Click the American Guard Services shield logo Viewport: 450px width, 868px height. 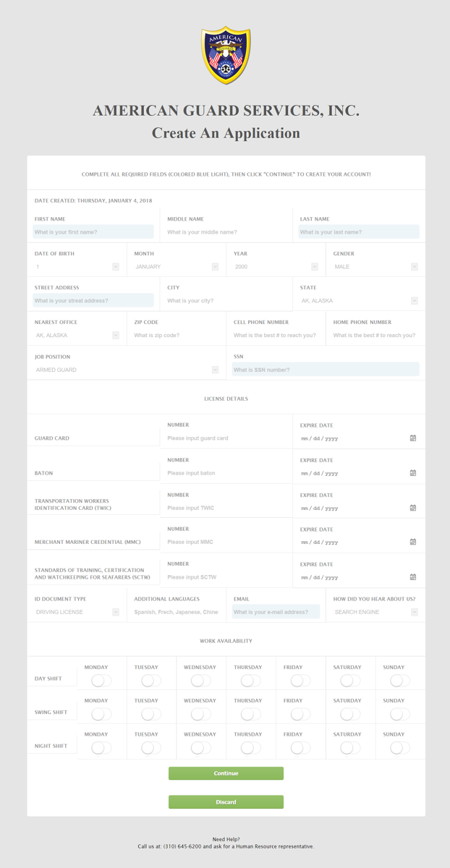(x=226, y=56)
